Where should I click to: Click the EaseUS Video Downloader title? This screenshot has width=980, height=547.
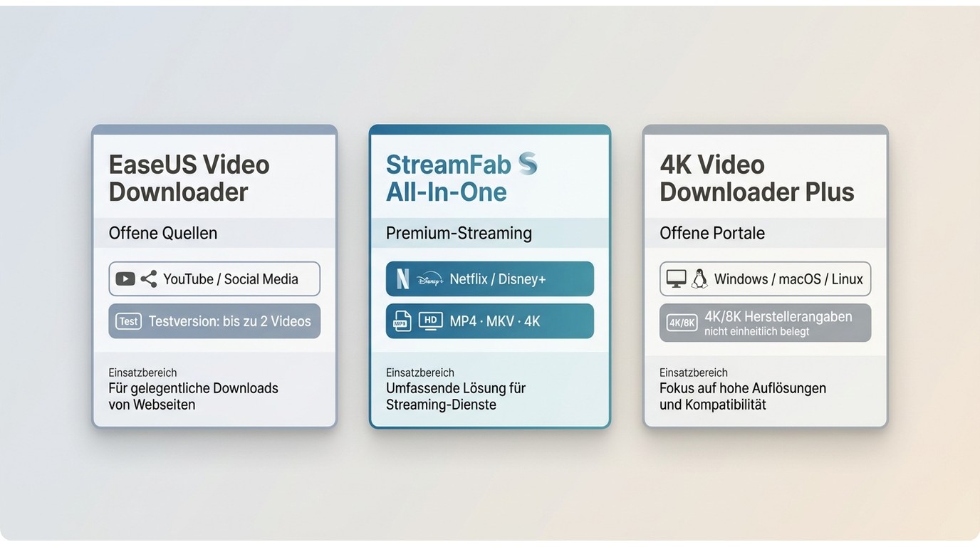(189, 178)
